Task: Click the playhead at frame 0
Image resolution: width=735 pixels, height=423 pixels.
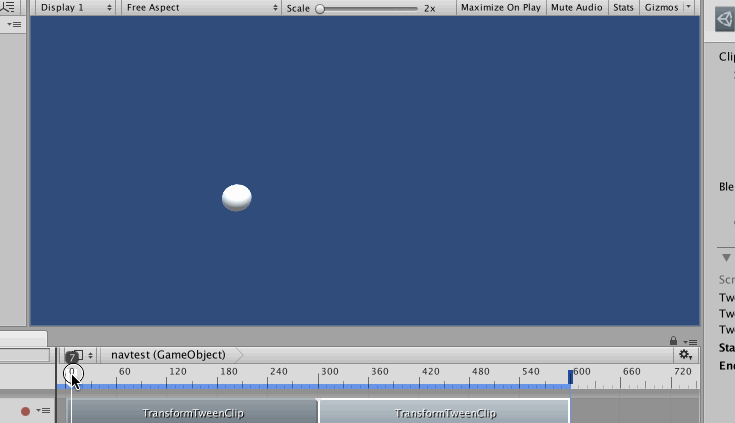Action: [72, 372]
